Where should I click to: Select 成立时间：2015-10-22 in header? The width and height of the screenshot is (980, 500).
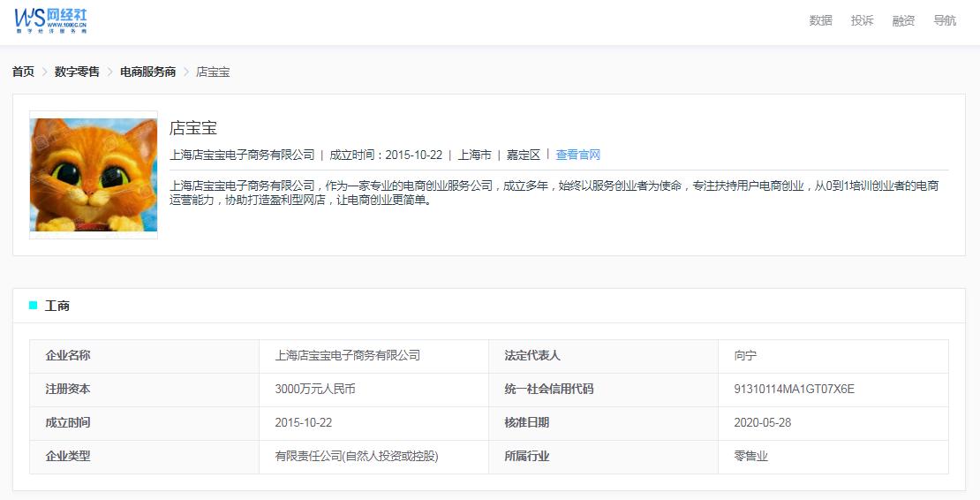click(x=386, y=155)
